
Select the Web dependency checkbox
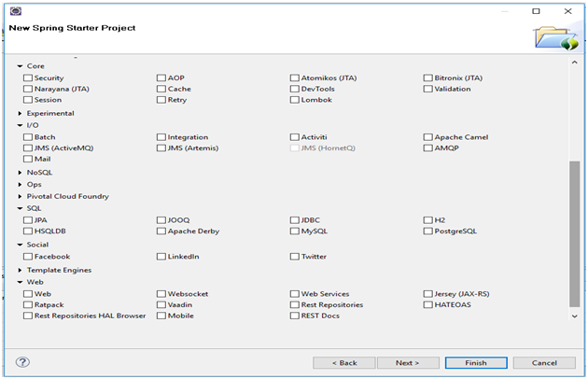[28, 294]
